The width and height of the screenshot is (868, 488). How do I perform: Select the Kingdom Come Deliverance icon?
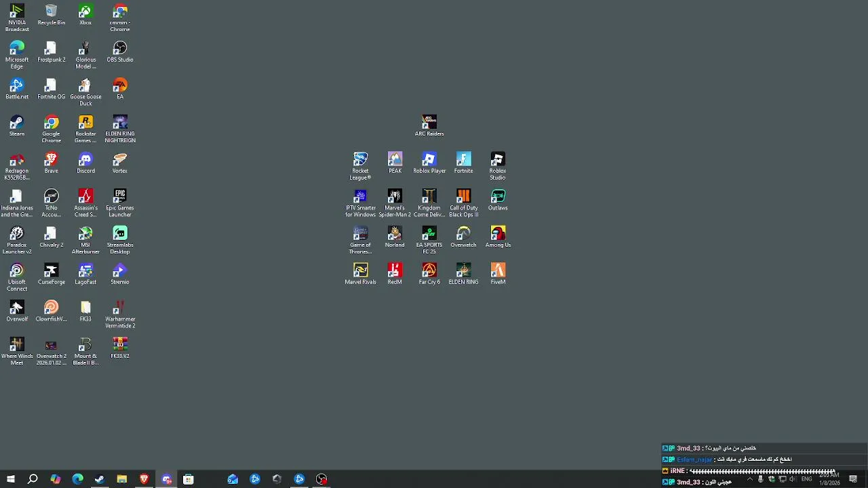click(x=429, y=203)
